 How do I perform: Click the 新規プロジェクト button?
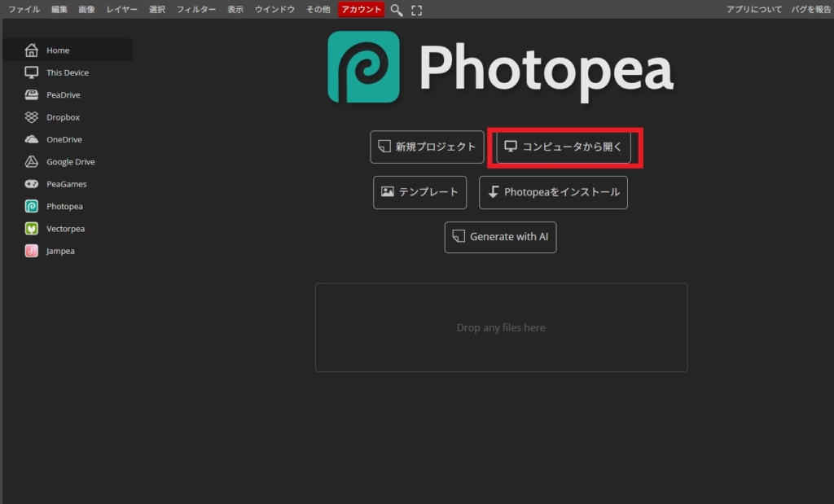(427, 147)
